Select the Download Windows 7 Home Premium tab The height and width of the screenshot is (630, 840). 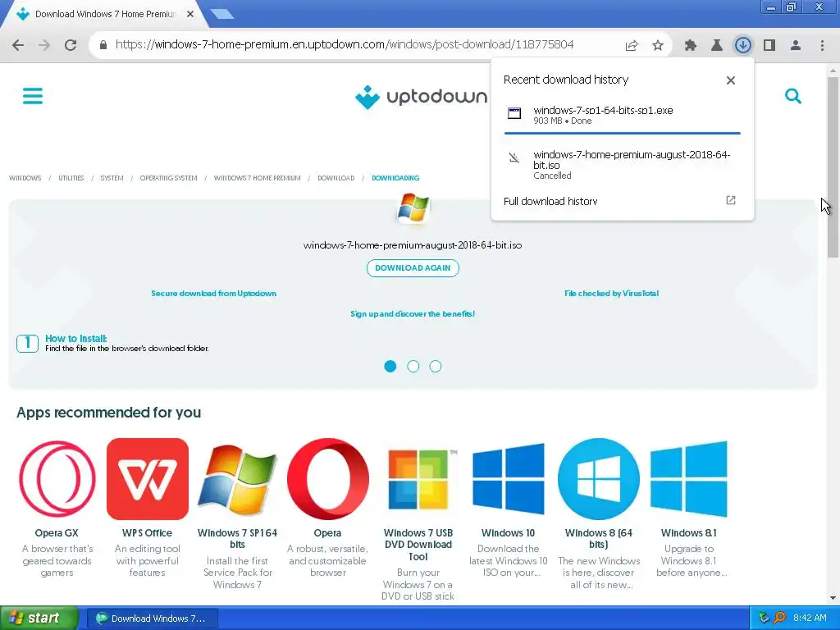click(x=104, y=15)
